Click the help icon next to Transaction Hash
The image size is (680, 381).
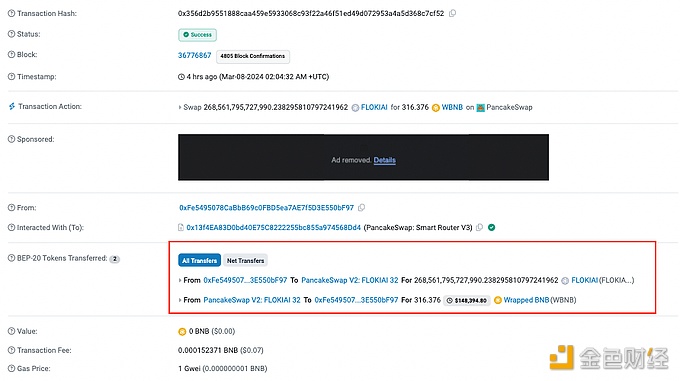11,13
